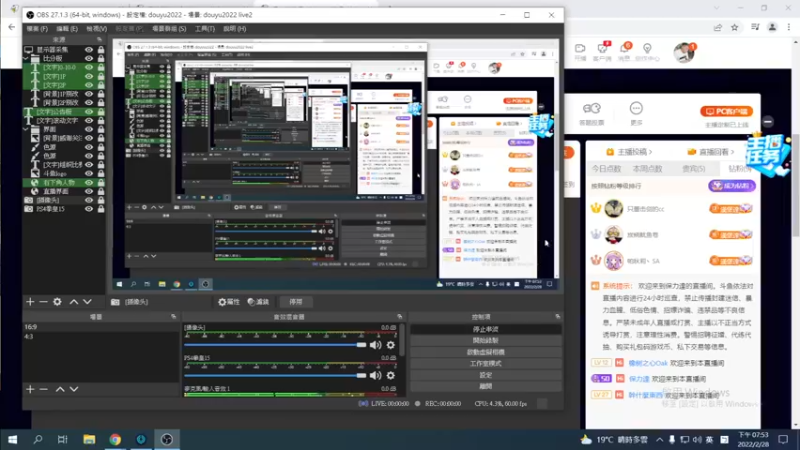The image size is (800, 450).
Task: Click 停止串流 button in OBS controls
Action: 485,330
